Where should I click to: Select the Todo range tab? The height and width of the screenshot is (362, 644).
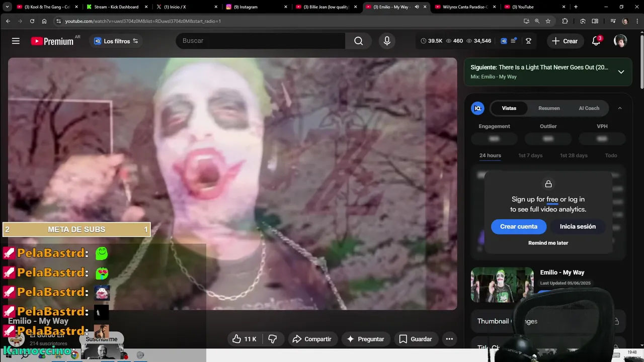(x=611, y=155)
